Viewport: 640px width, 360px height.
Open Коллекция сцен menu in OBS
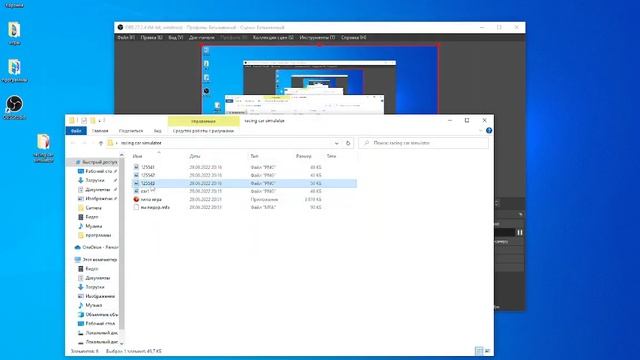click(273, 38)
